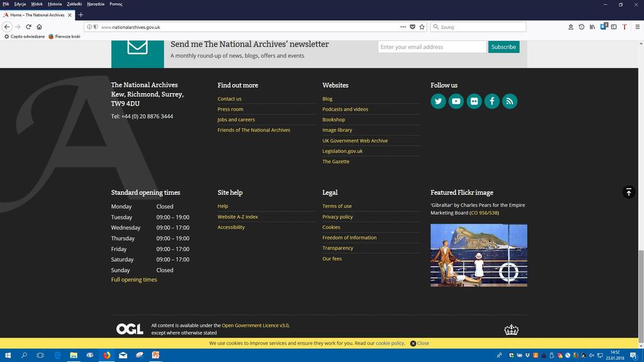This screenshot has width=644, height=362.
Task: Open UK Government Web Archive link
Action: [355, 140]
